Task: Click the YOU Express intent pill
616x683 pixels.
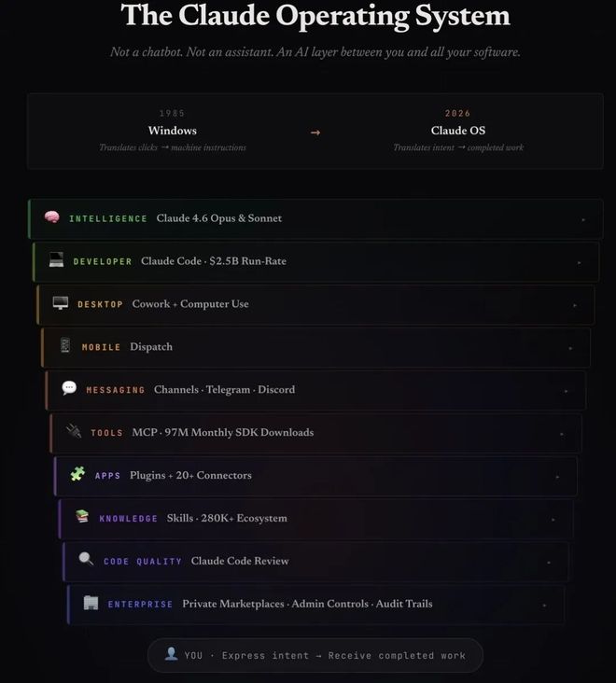Action: tap(315, 655)
